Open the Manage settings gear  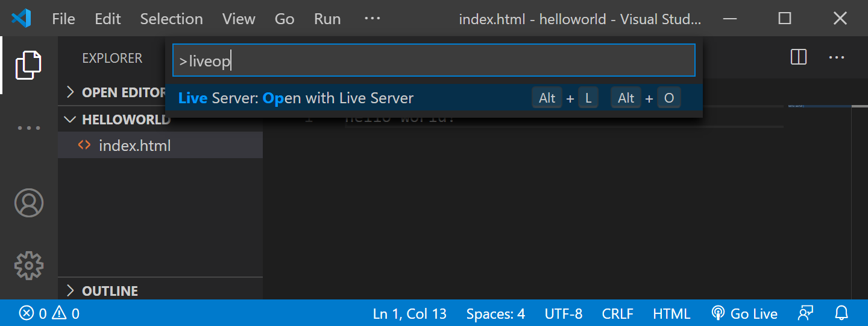pyautogui.click(x=29, y=265)
